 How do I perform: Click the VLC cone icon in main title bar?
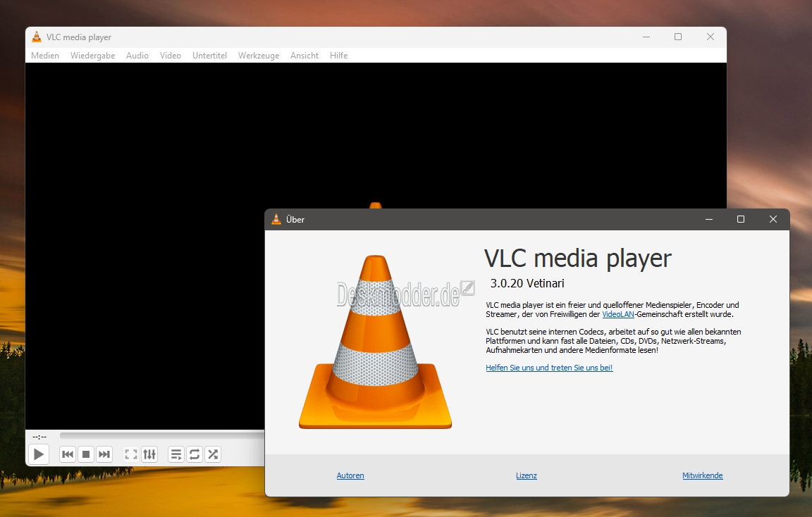click(x=36, y=37)
